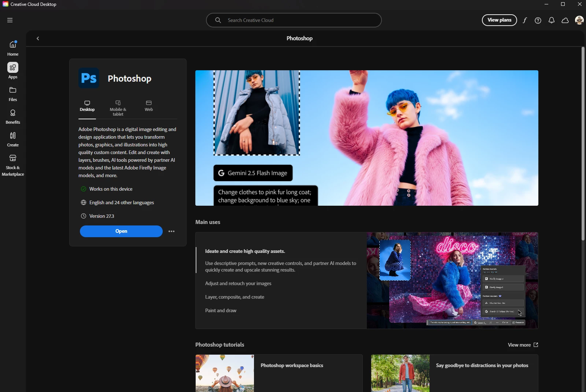Open the hot air balloons tutorial thumbnail
Image resolution: width=586 pixels, height=392 pixels.
click(x=225, y=373)
